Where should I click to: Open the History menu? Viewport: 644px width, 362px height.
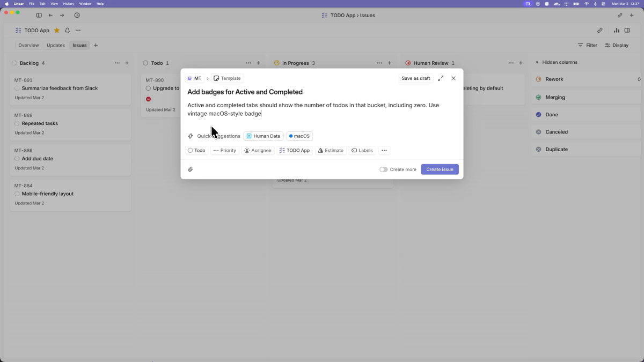click(x=69, y=4)
